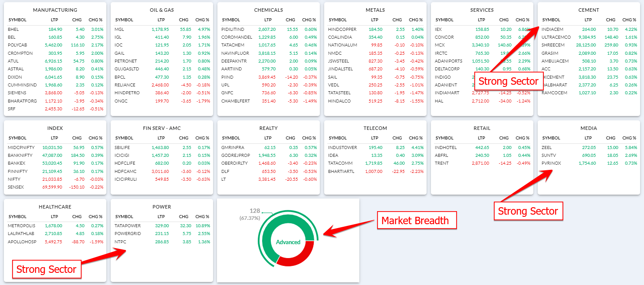Click IRCTC in Services panel

coord(441,53)
